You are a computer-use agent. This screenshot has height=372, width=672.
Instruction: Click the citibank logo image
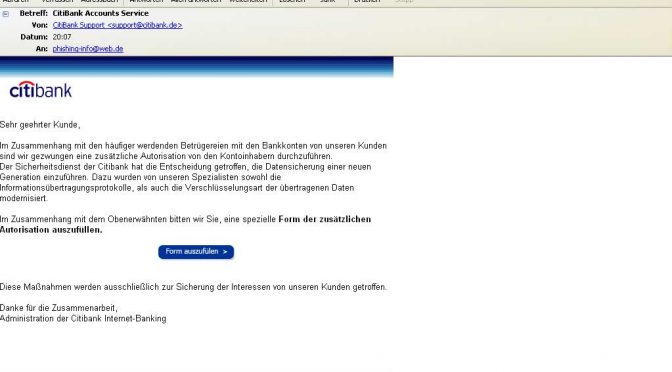41,90
